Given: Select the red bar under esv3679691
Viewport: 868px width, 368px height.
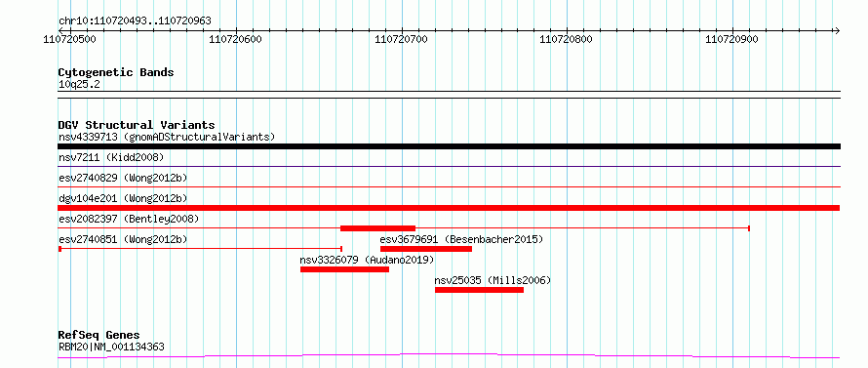Looking at the screenshot, I should pos(426,249).
